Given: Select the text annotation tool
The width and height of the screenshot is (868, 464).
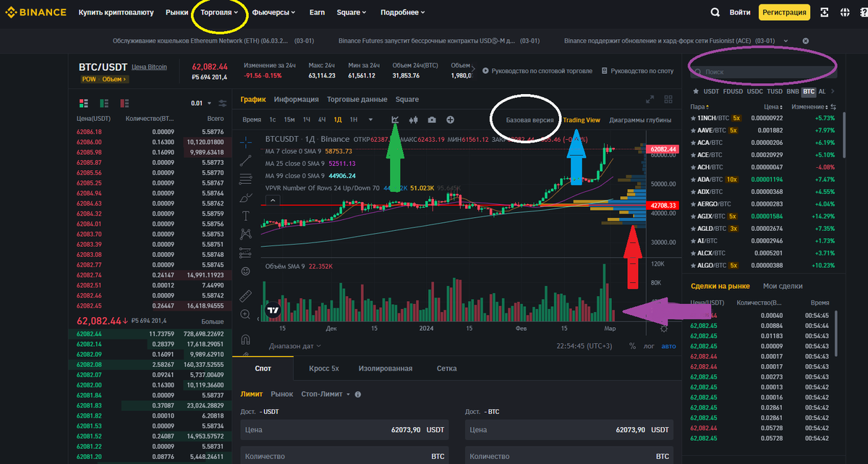Looking at the screenshot, I should click(x=246, y=216).
